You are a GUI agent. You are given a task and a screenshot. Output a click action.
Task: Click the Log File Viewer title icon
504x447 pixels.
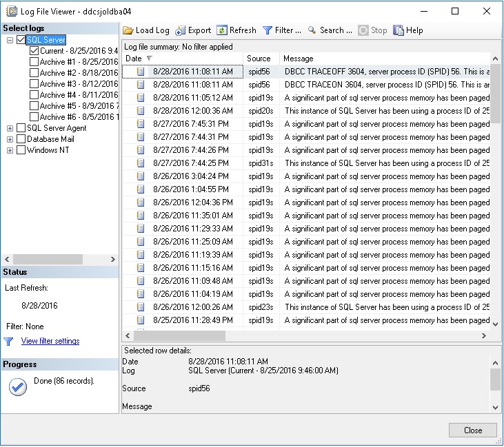point(12,11)
